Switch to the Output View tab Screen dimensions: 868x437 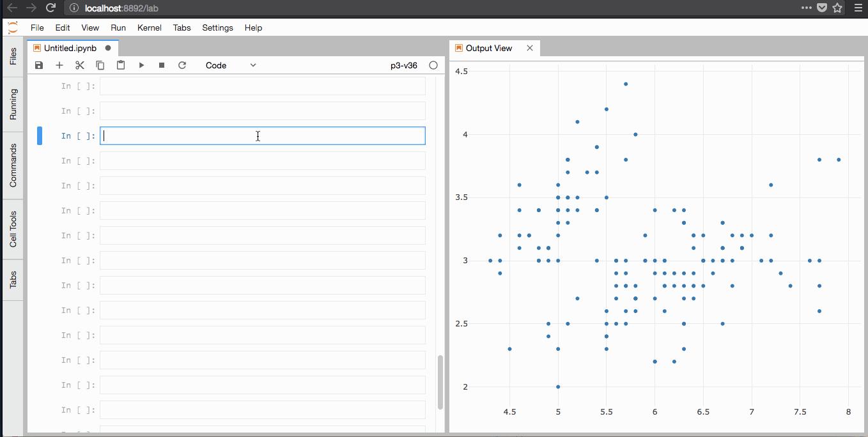click(489, 48)
